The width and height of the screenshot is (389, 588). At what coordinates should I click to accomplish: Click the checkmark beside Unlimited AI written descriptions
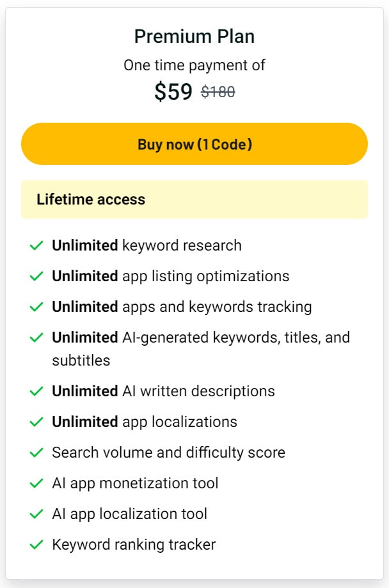click(x=36, y=391)
